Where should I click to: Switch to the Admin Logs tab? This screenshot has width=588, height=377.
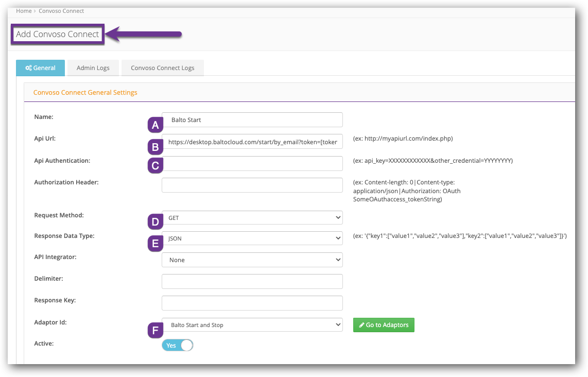93,68
